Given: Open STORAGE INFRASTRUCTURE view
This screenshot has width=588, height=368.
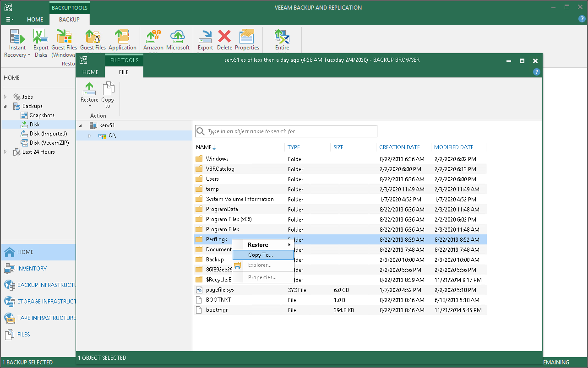Looking at the screenshot, I should (38, 302).
